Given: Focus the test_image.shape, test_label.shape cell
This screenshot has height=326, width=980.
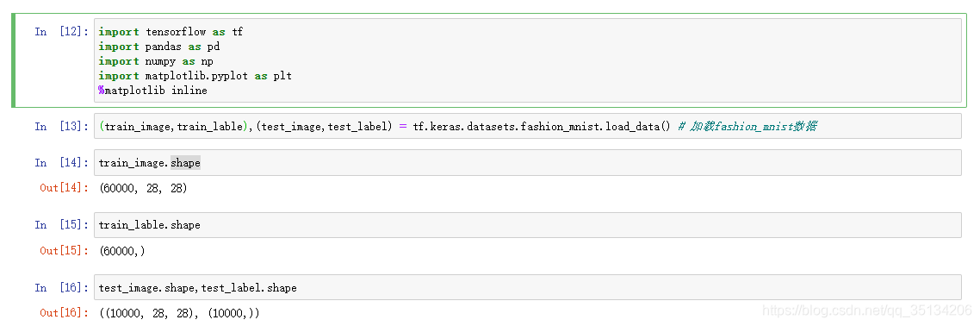Looking at the screenshot, I should click(528, 287).
